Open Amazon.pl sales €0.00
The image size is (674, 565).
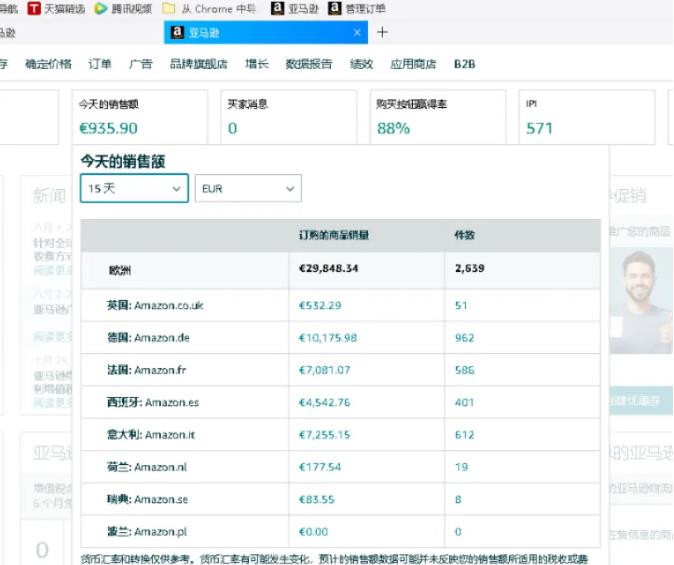(313, 532)
